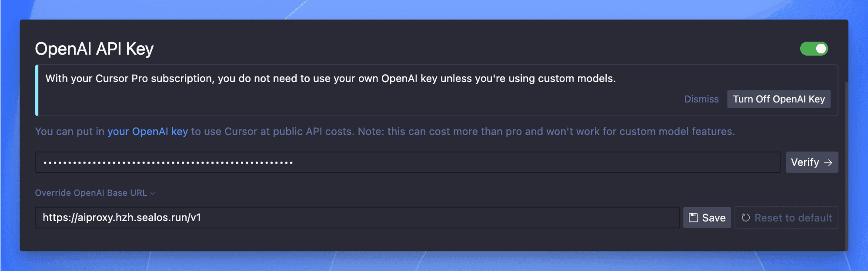This screenshot has width=868, height=271.
Task: Click into the aiproxy base URL field
Action: [357, 218]
